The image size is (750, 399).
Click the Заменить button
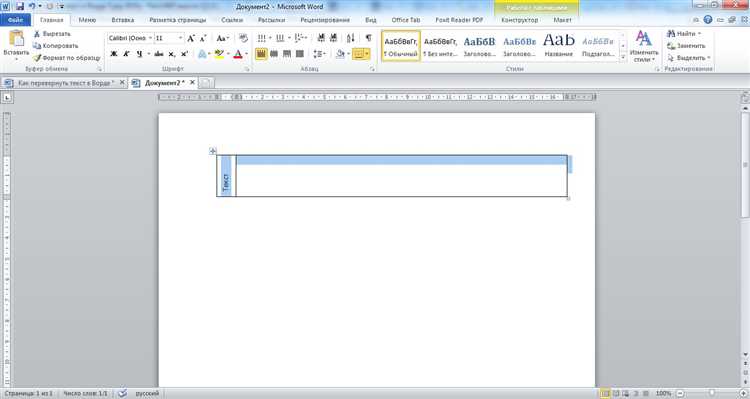686,46
